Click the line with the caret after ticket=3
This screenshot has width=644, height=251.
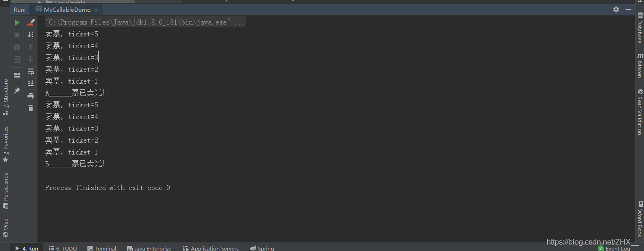coord(71,58)
